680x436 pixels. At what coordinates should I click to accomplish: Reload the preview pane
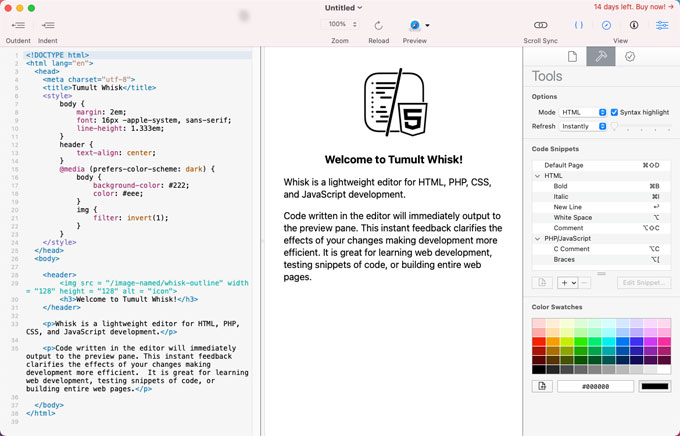tap(379, 25)
